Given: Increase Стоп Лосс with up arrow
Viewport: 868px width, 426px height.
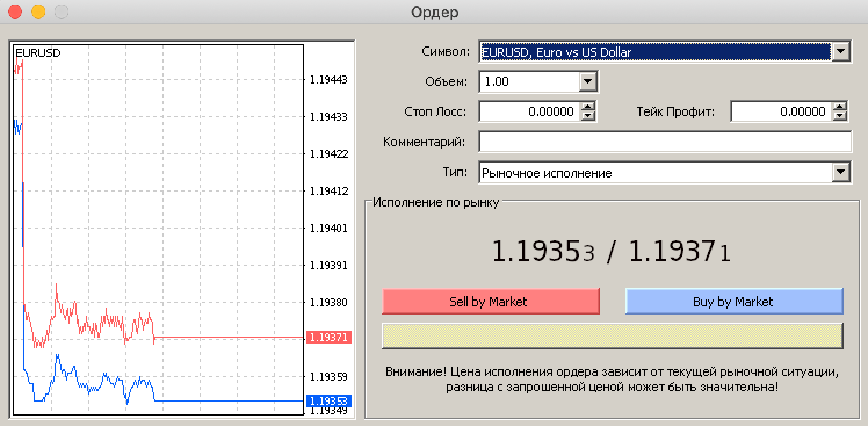Looking at the screenshot, I should pyautogui.click(x=588, y=107).
